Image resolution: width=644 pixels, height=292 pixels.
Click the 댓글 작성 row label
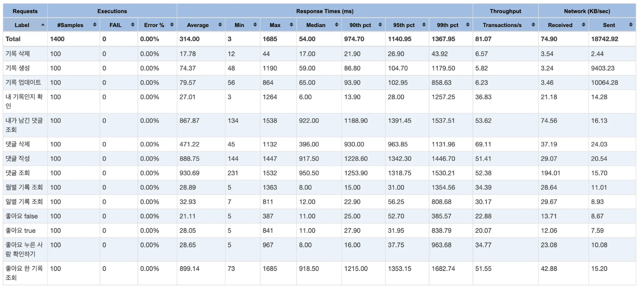18,159
